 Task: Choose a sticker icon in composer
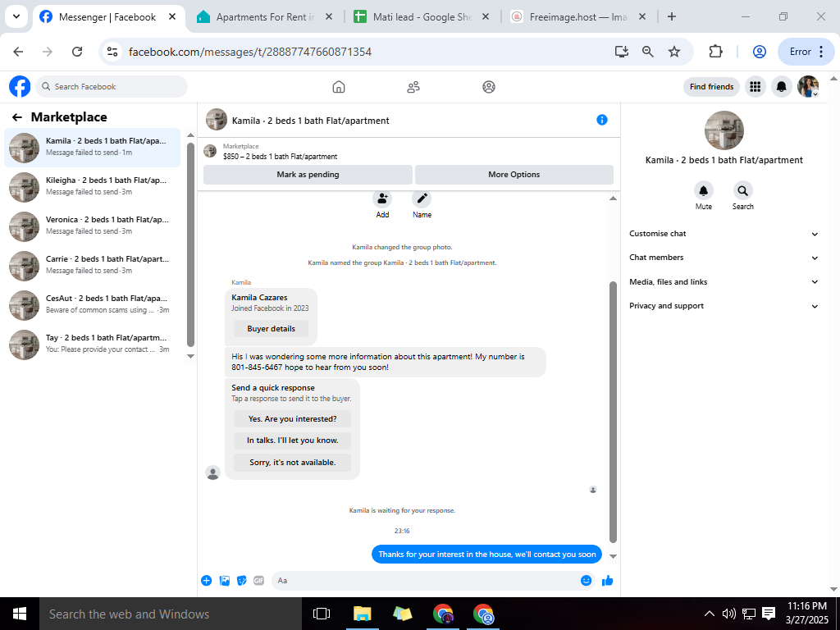coord(242,581)
